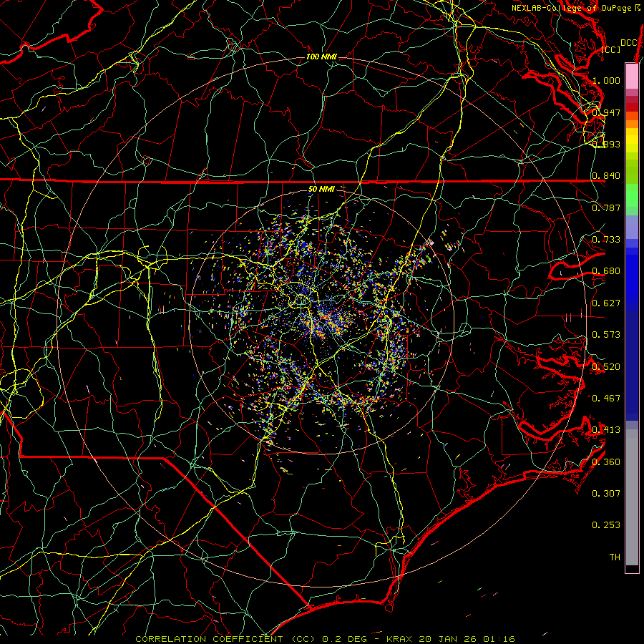The image size is (644, 644).
Task: Pick the black segment at the color bar bottom
Action: [x=632, y=569]
